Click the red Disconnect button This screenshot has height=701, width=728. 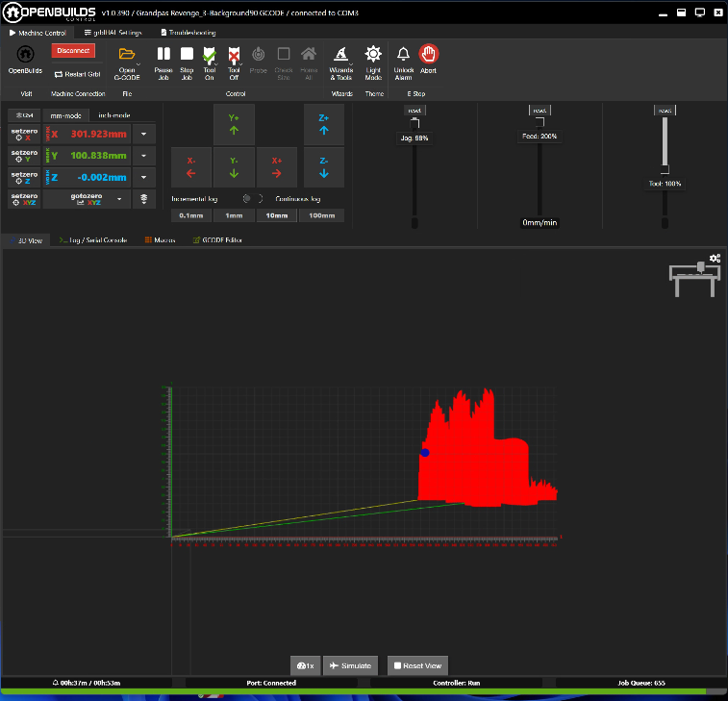tap(73, 50)
